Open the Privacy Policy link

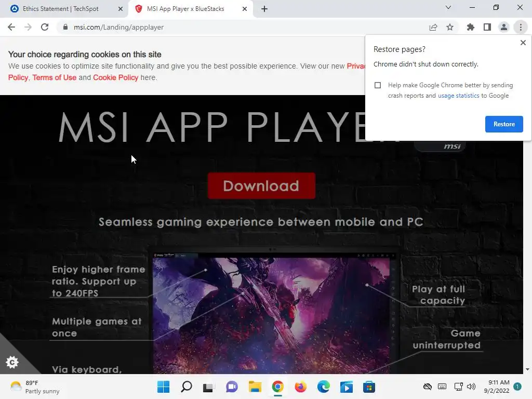355,66
